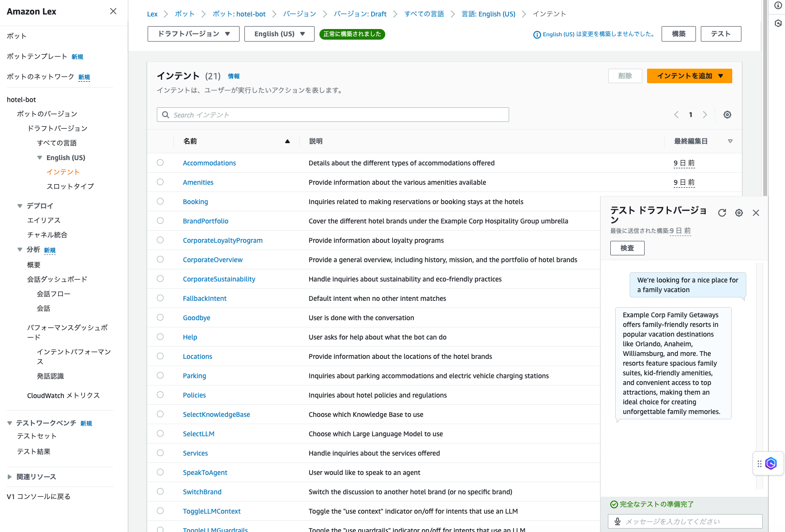Open the ToggleLLMContext intent link
Image resolution: width=785 pixels, height=532 pixels.
[211, 511]
